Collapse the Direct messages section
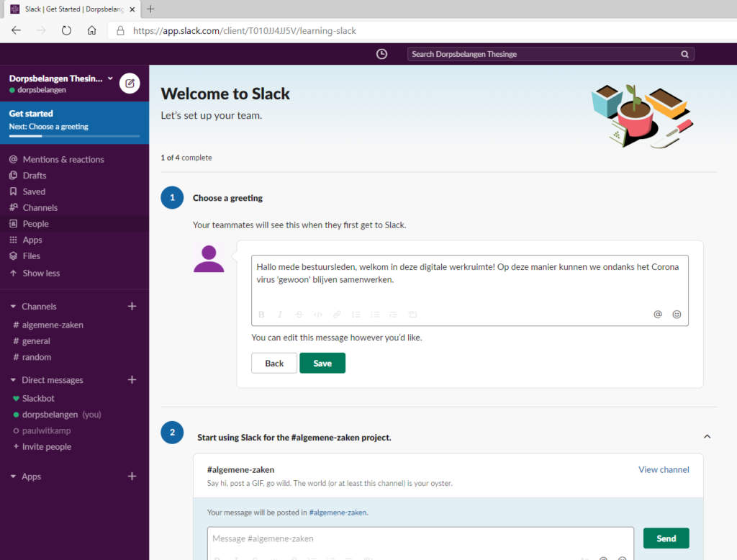The image size is (737, 560). (13, 380)
